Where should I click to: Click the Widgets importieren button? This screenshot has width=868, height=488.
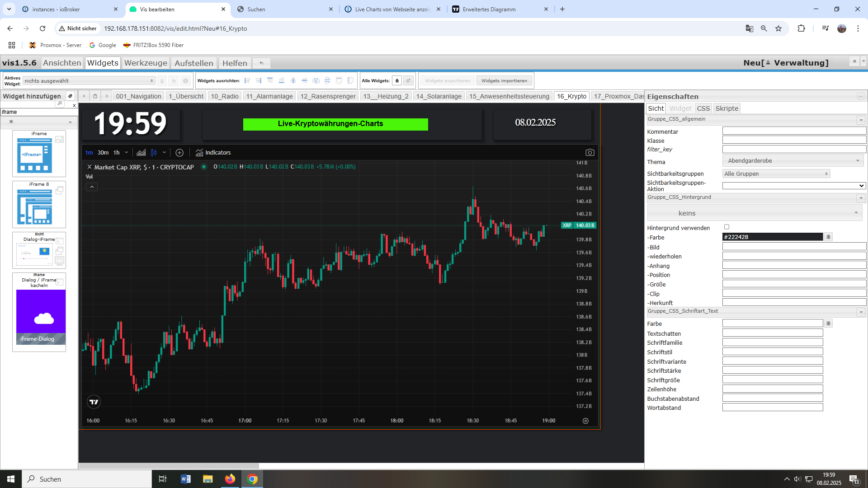point(504,81)
